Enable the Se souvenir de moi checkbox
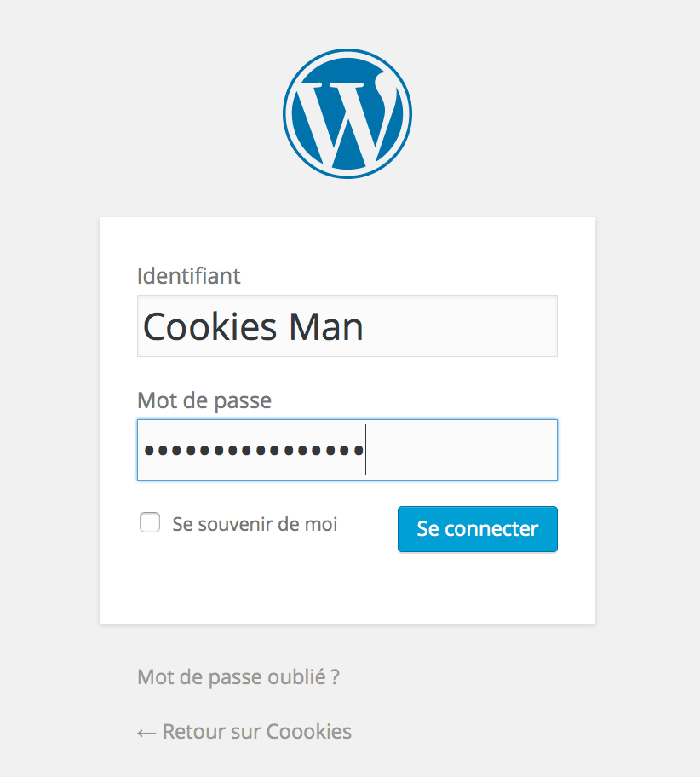The image size is (700, 777). [150, 522]
